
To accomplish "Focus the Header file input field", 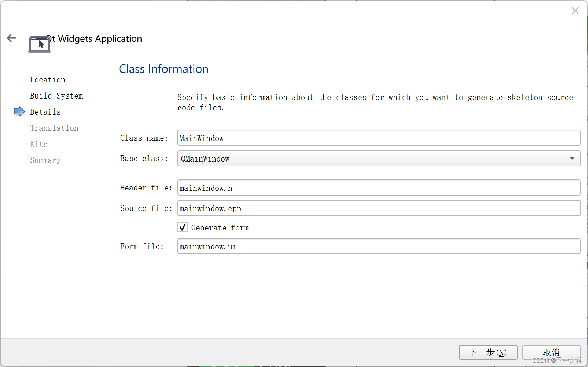I will 379,188.
